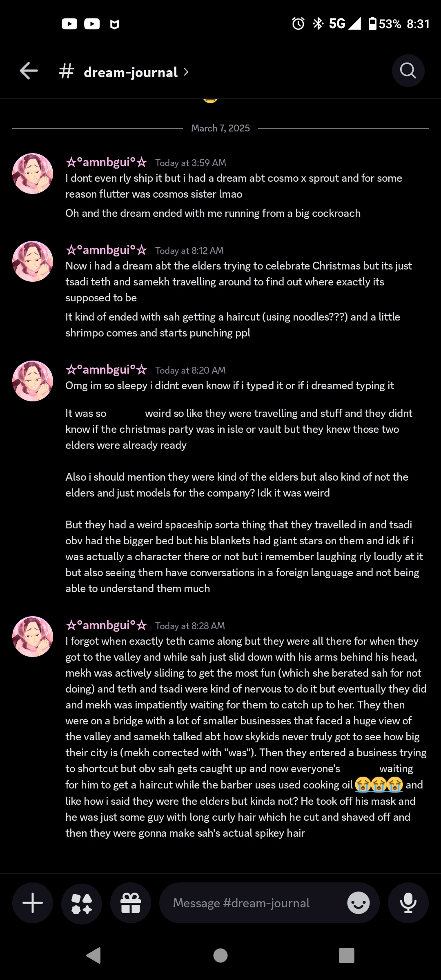Viewport: 441px width, 980px height.
Task: Tap the plus icon to attach files
Action: coord(32,903)
